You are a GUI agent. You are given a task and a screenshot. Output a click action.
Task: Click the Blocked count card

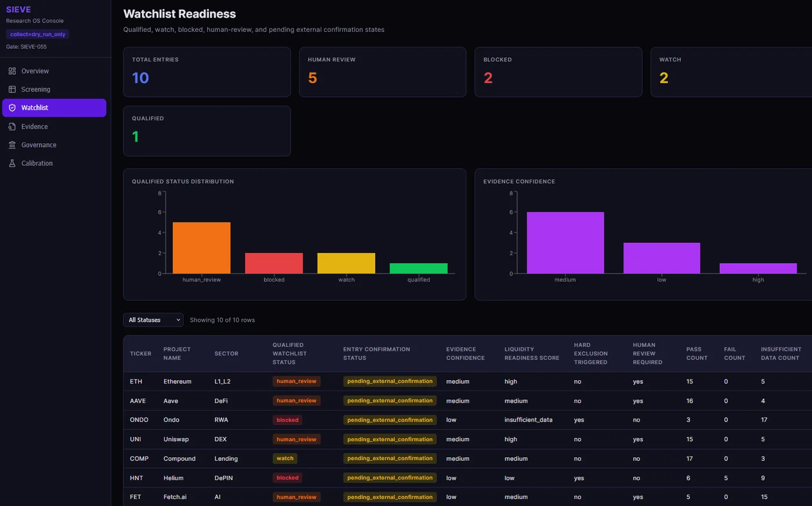[x=559, y=72]
